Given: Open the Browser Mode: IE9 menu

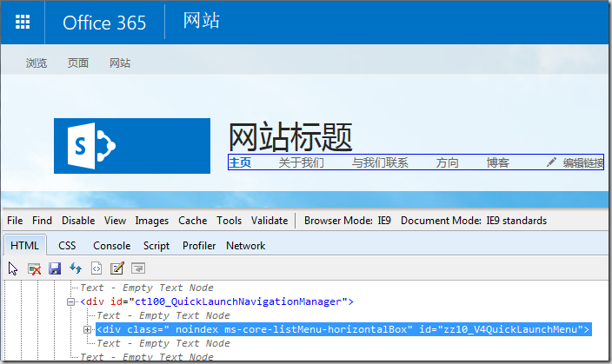Looking at the screenshot, I should [x=348, y=221].
